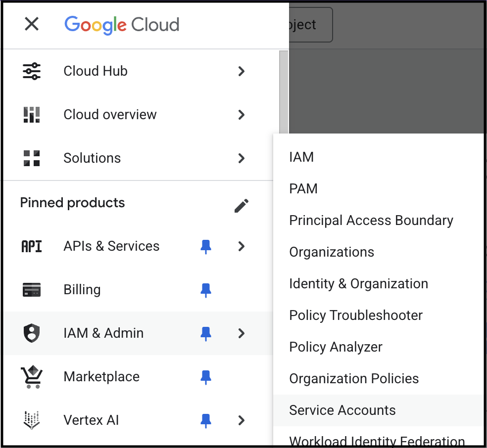Unpin APIs & Services
This screenshot has width=487, height=448.
(x=205, y=247)
